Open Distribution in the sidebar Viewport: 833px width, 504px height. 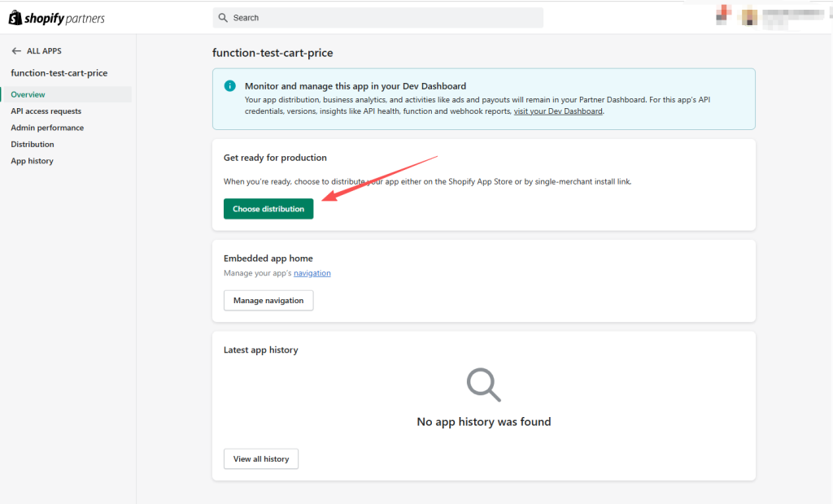click(x=33, y=145)
